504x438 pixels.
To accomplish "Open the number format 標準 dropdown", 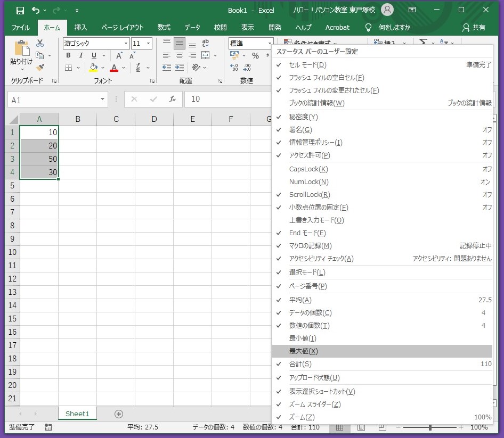I will pos(270,43).
